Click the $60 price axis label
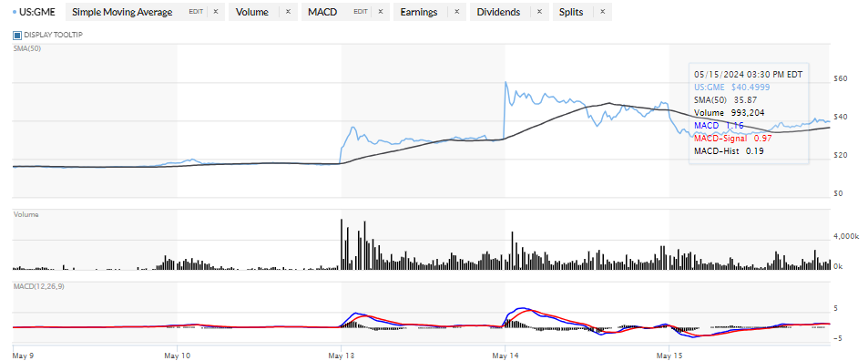The height and width of the screenshot is (361, 868). [841, 78]
